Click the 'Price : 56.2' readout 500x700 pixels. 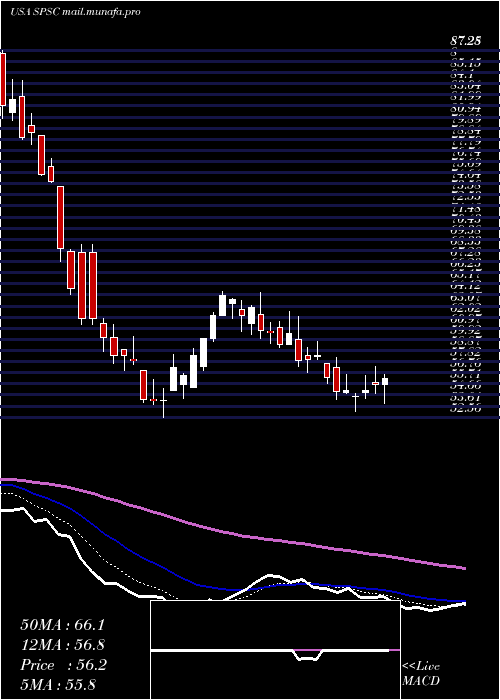point(63,665)
